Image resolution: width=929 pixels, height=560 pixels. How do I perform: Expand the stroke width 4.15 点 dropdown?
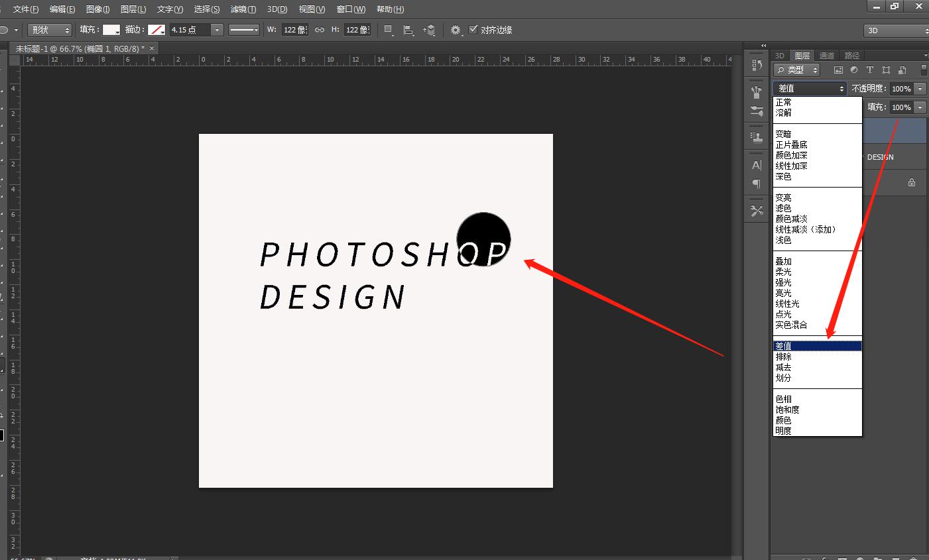(x=217, y=30)
